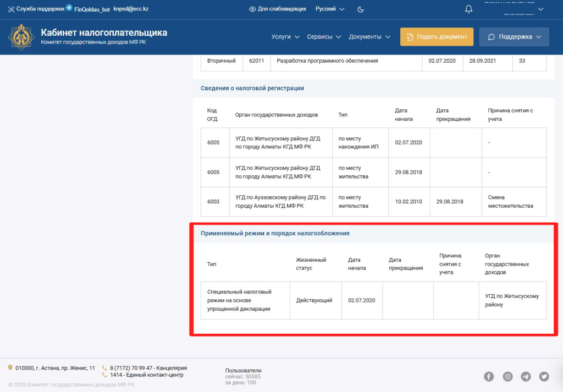563x392 pixels.
Task: Open the Twitter page from footer
Action: click(x=544, y=377)
